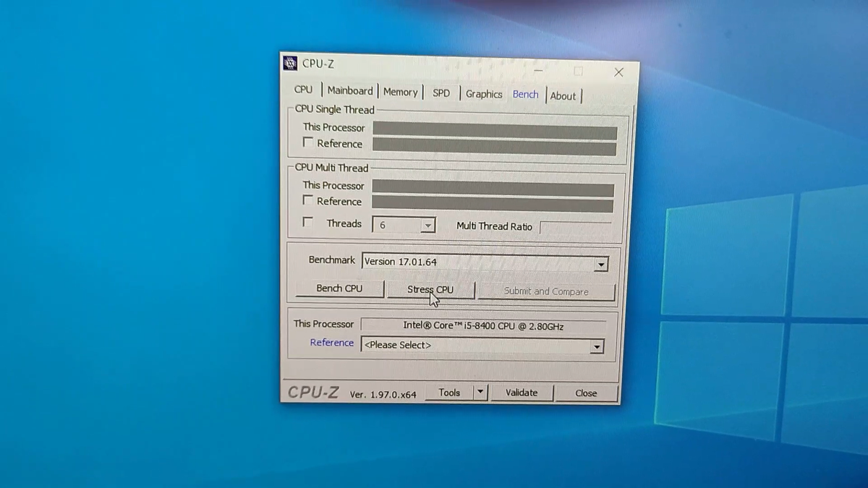Select the Bench tab
Image resolution: width=868 pixels, height=488 pixels.
click(x=525, y=95)
